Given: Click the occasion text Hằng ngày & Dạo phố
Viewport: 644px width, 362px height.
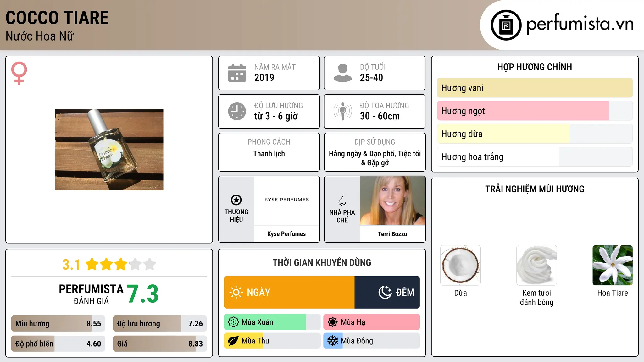Looking at the screenshot, I should (362, 154).
